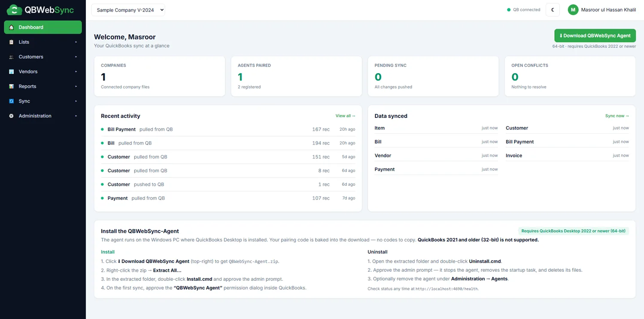This screenshot has width=644, height=319.
Task: Click Customer in the Data synced list
Action: tap(517, 128)
